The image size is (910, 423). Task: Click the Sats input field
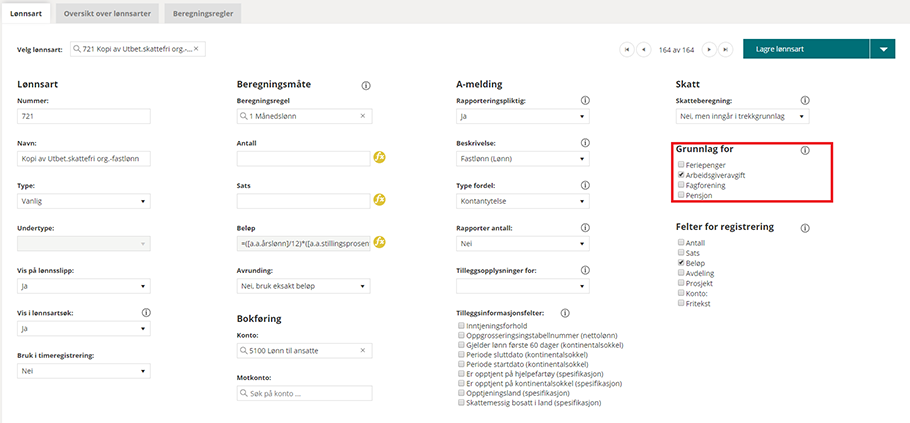304,201
